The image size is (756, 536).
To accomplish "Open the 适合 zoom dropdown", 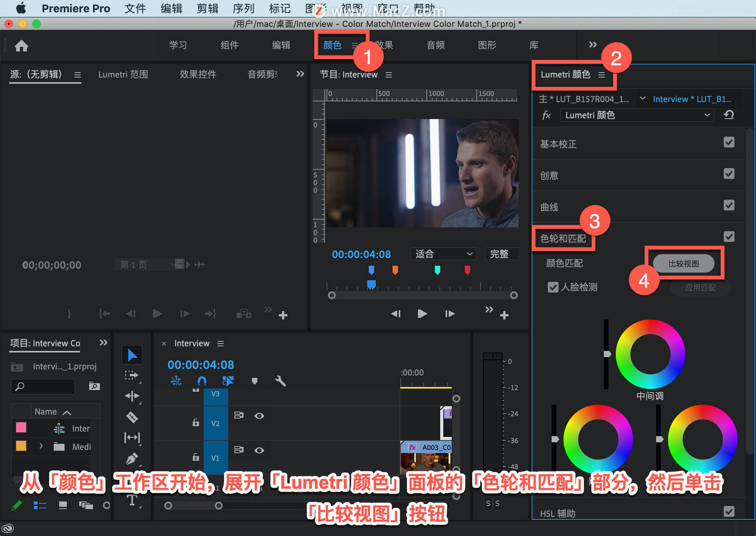I will (x=443, y=254).
